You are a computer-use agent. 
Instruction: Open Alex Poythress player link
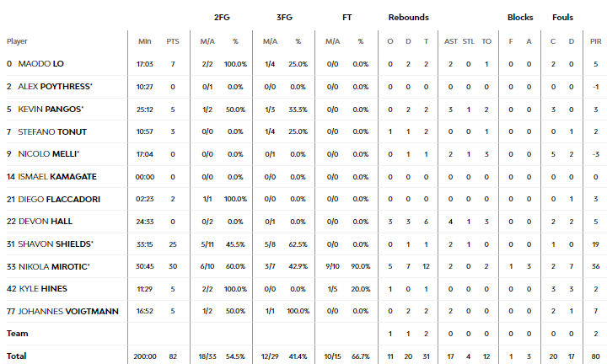tap(55, 87)
